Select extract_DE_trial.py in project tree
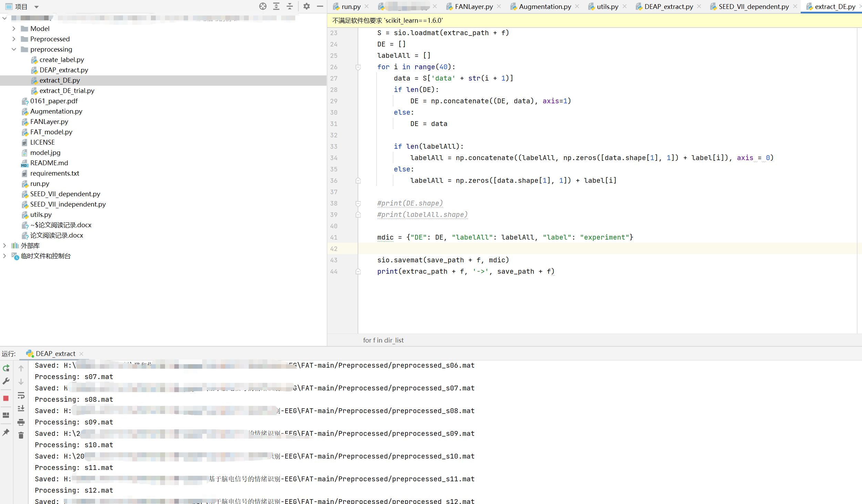Viewport: 862px width, 504px height. click(x=67, y=91)
